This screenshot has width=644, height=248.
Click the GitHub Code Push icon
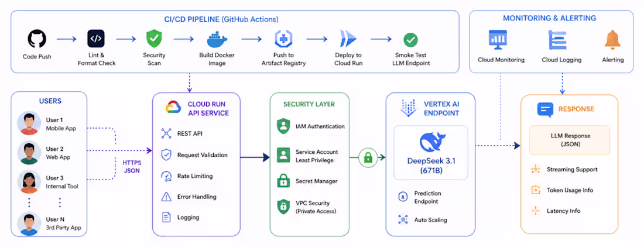[37, 39]
